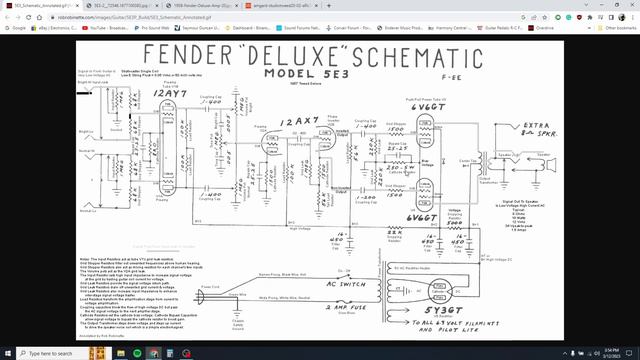The width and height of the screenshot is (640, 360).
Task: Open the media control toolbar icon
Action: [600, 18]
